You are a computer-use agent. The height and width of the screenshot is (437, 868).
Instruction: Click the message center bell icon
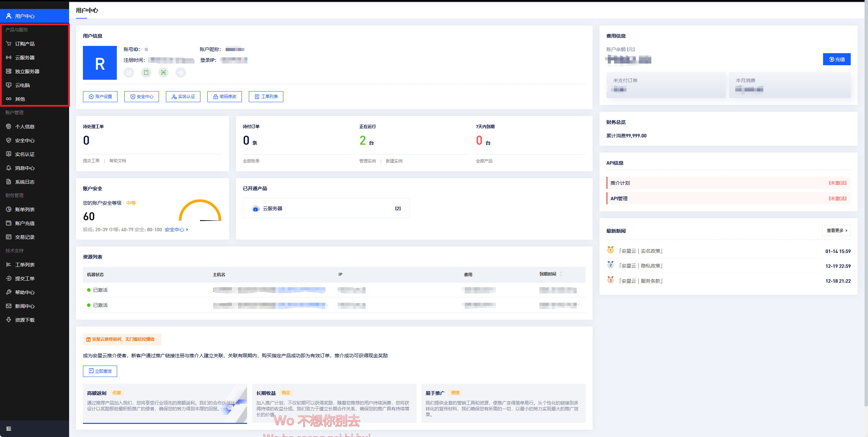coord(9,168)
